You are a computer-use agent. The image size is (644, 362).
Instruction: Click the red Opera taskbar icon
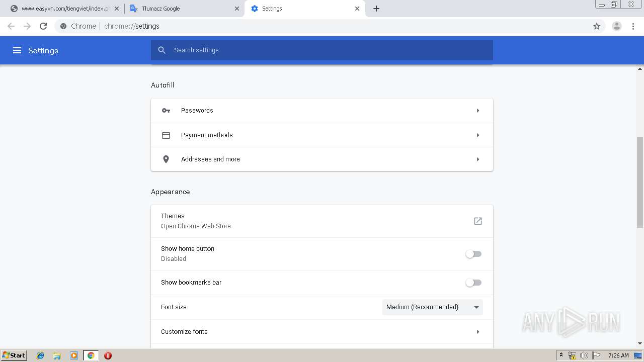point(108,355)
